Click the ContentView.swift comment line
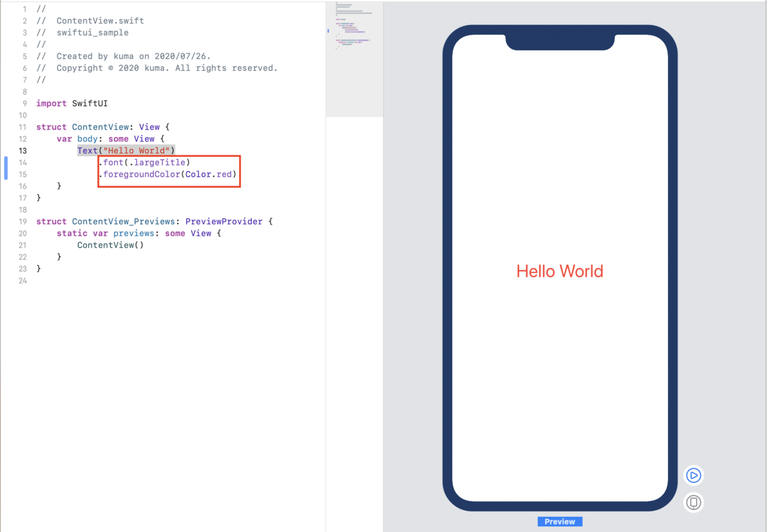 [x=90, y=21]
